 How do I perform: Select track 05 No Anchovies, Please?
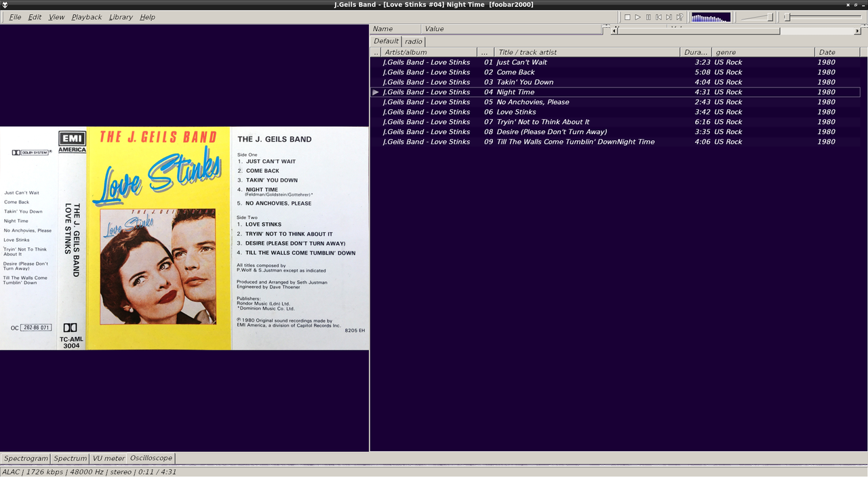click(615, 102)
